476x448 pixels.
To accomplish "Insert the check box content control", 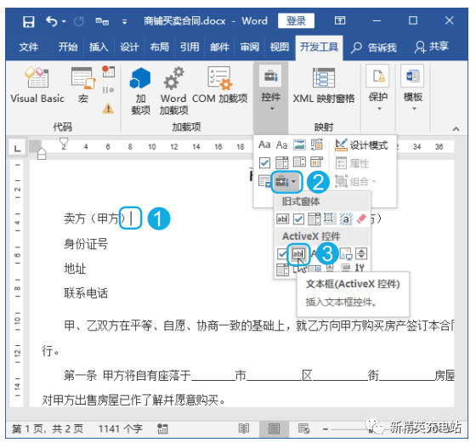I will coord(264,162).
